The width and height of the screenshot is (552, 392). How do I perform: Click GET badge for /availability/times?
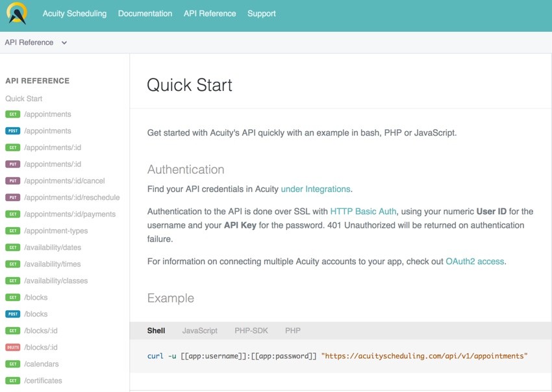[13, 264]
